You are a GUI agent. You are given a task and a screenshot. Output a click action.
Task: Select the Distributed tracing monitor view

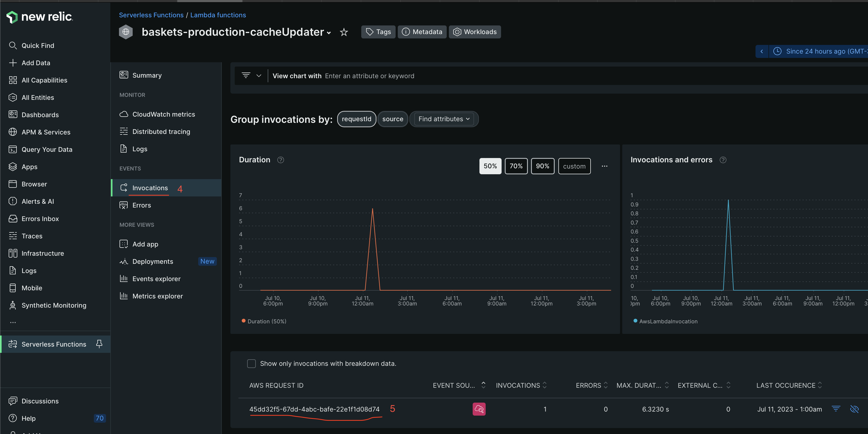(x=161, y=131)
